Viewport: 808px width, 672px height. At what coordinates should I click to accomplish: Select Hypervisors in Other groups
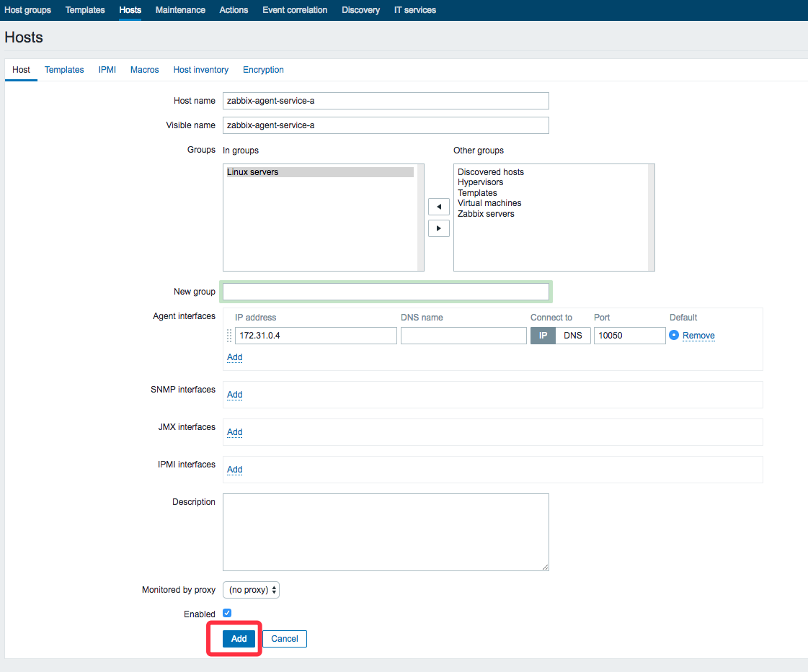[x=480, y=182]
